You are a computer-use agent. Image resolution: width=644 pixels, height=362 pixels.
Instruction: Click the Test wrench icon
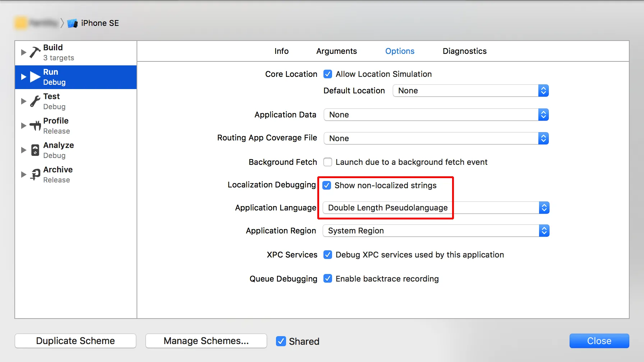tap(35, 101)
